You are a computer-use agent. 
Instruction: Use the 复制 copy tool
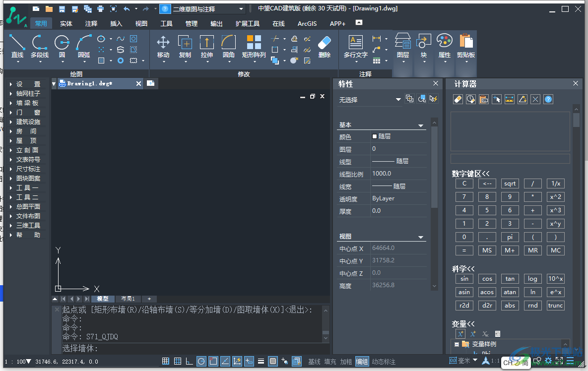185,47
